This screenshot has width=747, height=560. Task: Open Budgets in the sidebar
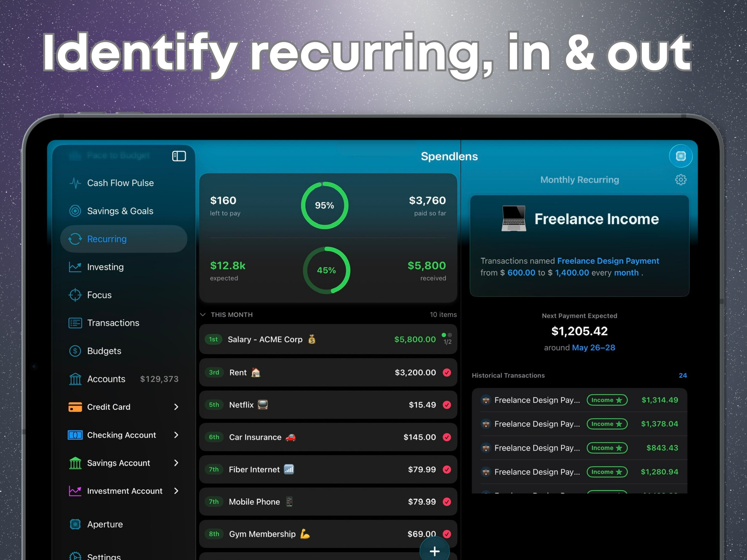(x=124, y=351)
